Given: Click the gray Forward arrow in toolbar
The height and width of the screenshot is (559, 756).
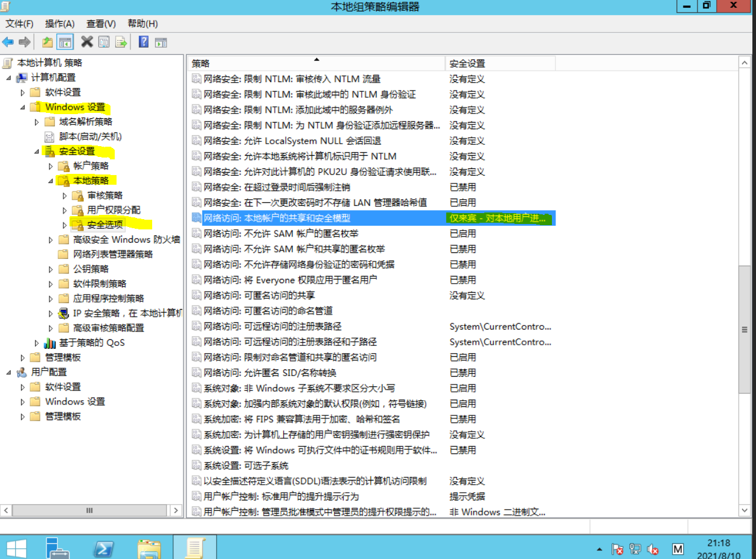Looking at the screenshot, I should tap(25, 42).
